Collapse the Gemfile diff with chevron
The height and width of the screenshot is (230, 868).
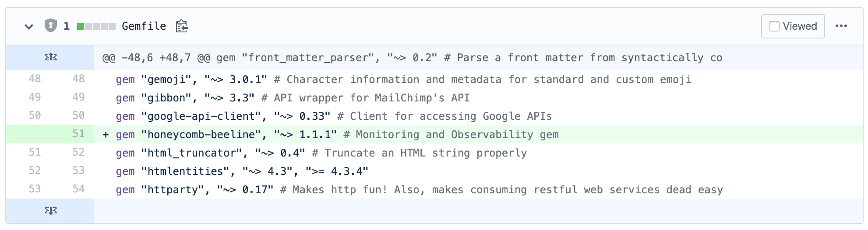point(29,27)
